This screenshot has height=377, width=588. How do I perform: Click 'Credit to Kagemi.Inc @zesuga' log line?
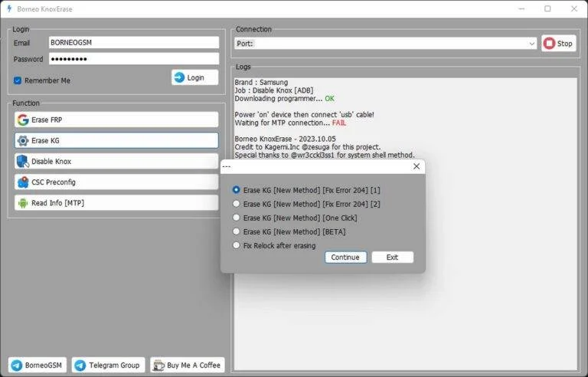point(308,147)
